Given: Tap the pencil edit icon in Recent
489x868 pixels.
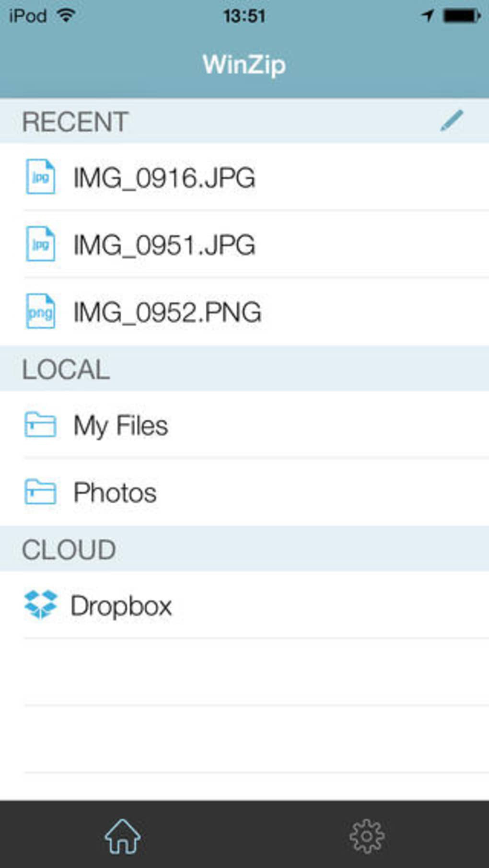Looking at the screenshot, I should 452,120.
